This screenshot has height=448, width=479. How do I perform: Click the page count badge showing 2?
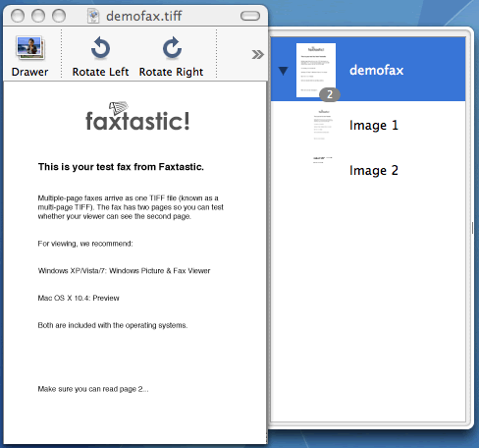(330, 94)
